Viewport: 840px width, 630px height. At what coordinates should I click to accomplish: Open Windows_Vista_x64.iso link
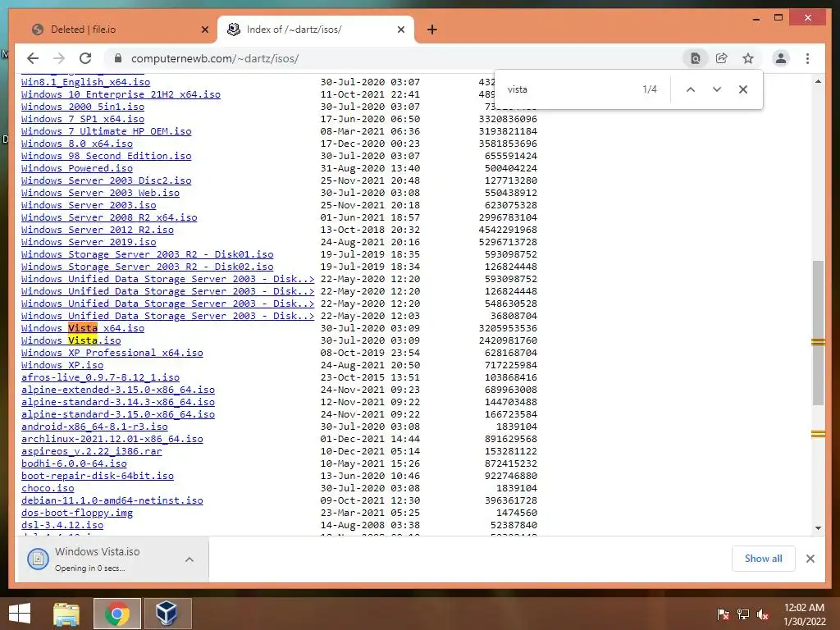click(83, 328)
